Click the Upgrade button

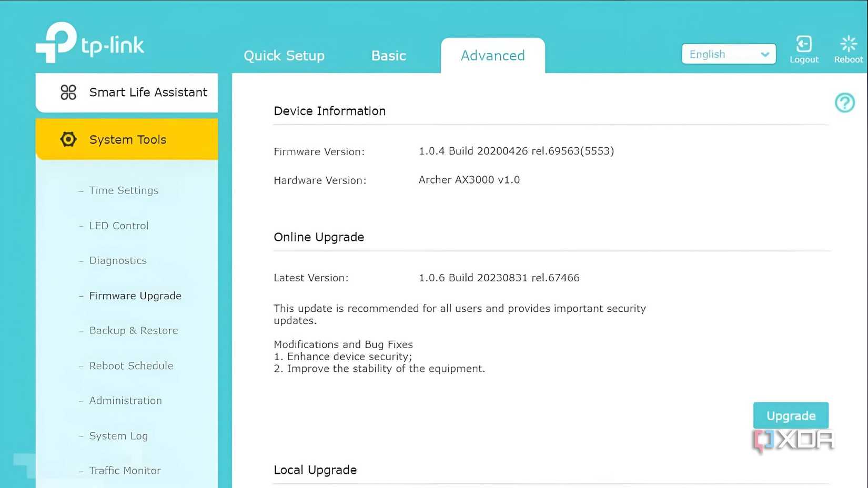click(791, 415)
